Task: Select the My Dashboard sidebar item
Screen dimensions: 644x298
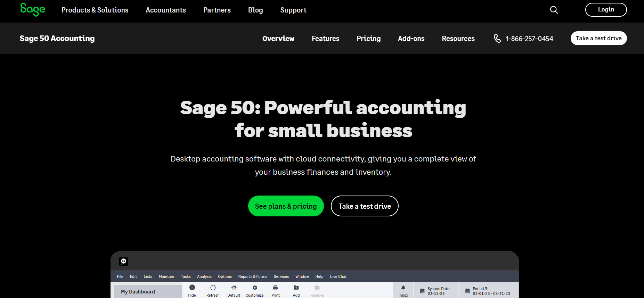Action: (148, 291)
